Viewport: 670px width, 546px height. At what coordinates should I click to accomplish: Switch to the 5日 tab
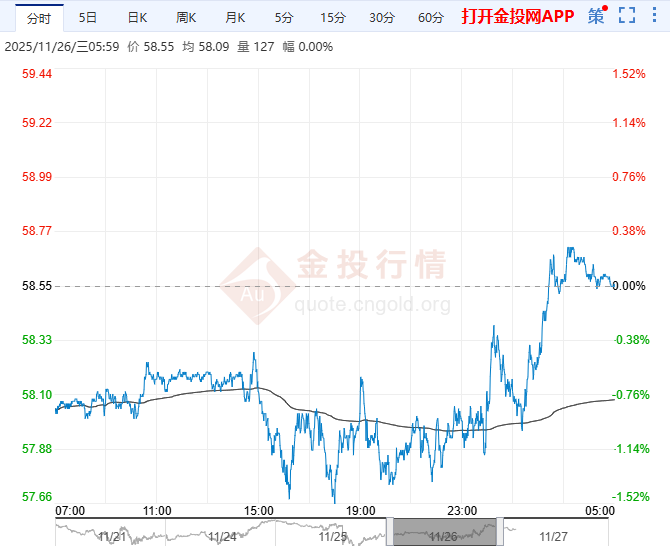point(88,18)
